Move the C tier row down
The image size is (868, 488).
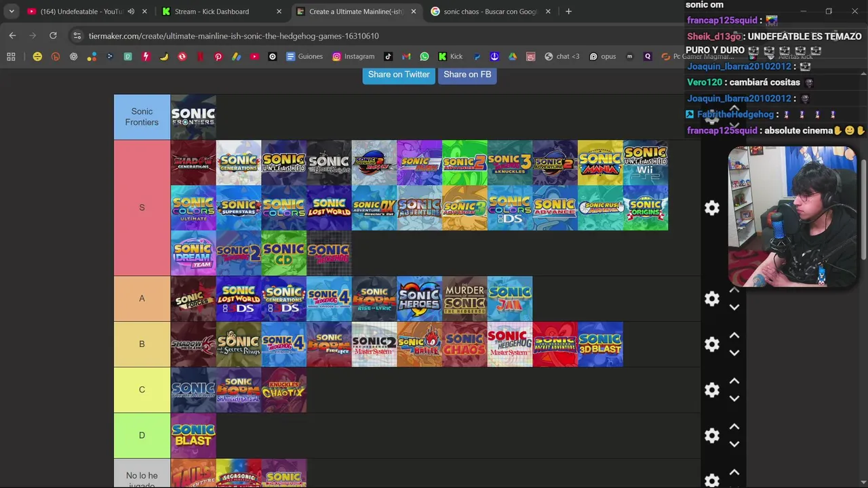coord(734,398)
